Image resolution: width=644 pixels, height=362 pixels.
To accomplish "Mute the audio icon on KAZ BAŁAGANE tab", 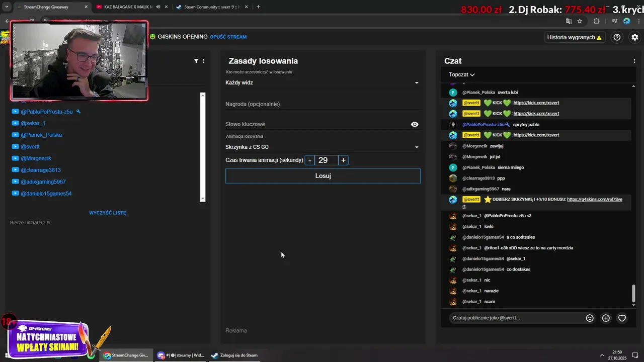I will [158, 7].
